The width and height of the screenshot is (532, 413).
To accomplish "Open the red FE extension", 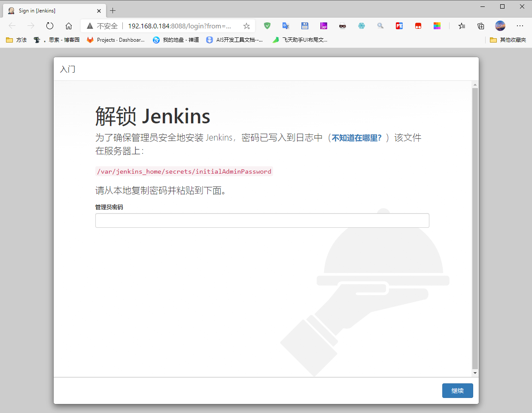I will click(399, 26).
